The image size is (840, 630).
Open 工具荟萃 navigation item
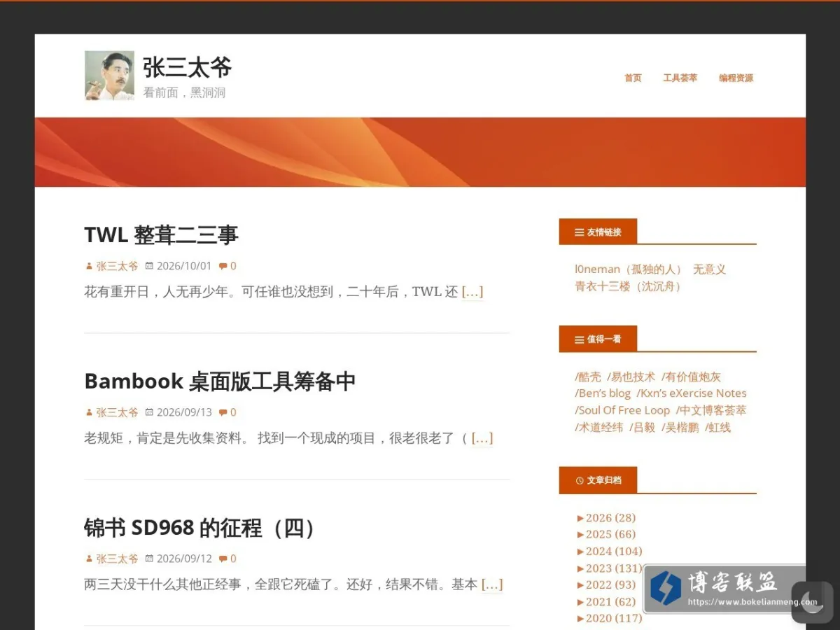[x=680, y=78]
